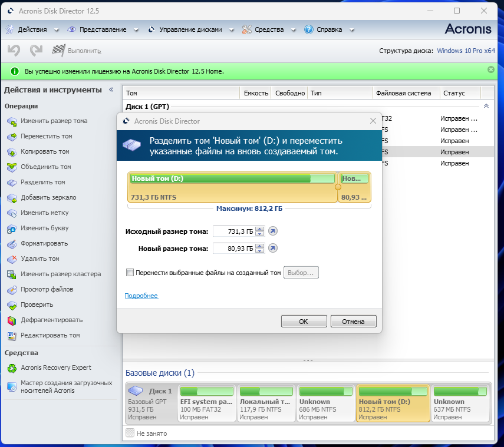Select Unknown 637 МБ partition in disk map
Viewport: 504px width, 447px height.
pyautogui.click(x=460, y=403)
